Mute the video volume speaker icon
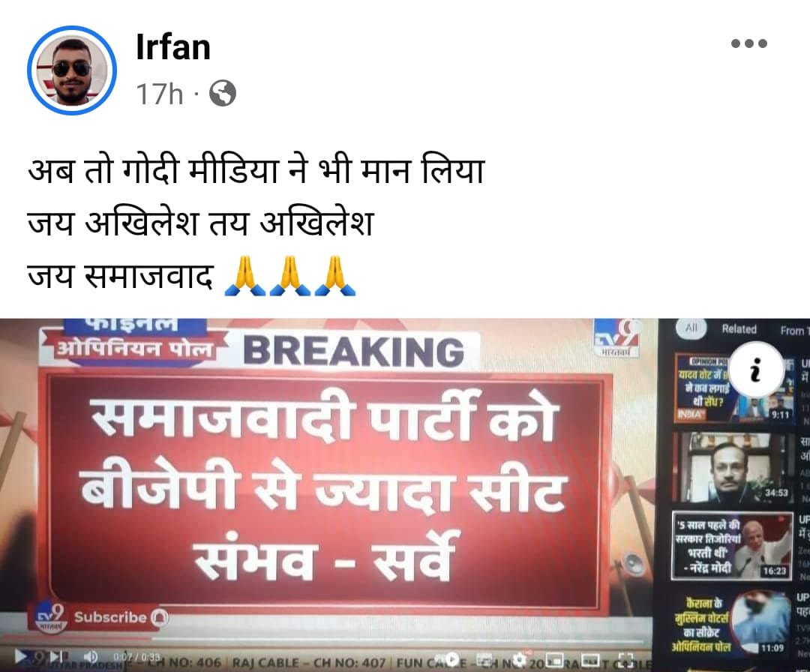Viewport: 810px width, 672px height. [x=91, y=656]
